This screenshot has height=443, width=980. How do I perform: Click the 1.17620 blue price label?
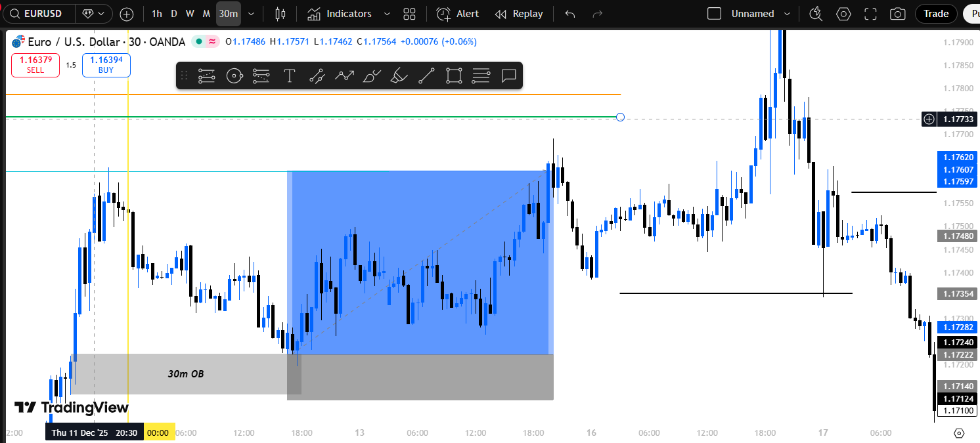coord(958,158)
